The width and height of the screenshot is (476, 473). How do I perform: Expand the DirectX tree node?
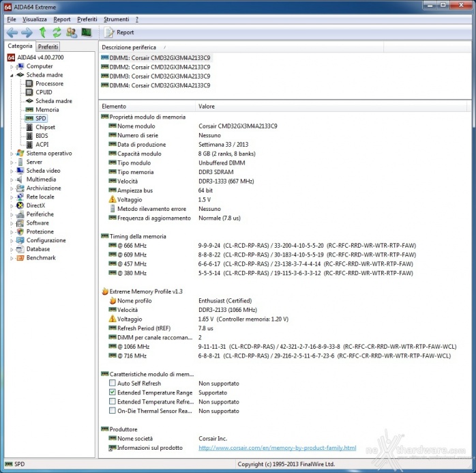[12, 206]
